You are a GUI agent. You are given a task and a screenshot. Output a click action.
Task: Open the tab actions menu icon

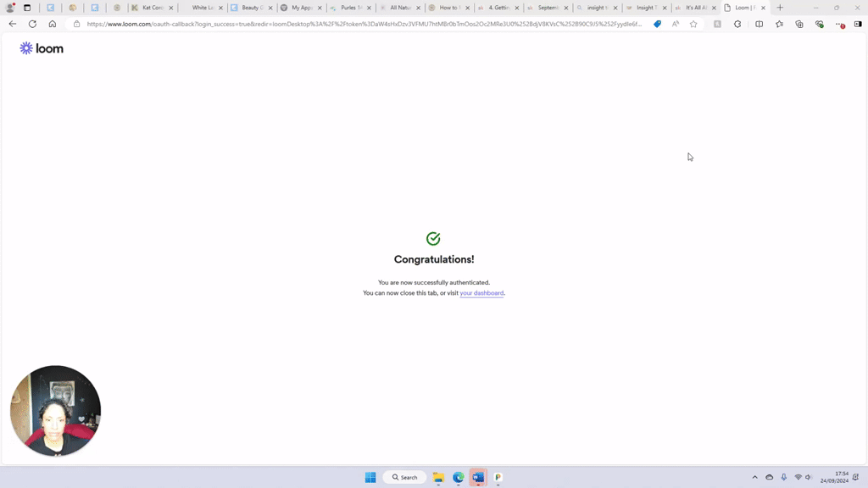coord(27,8)
